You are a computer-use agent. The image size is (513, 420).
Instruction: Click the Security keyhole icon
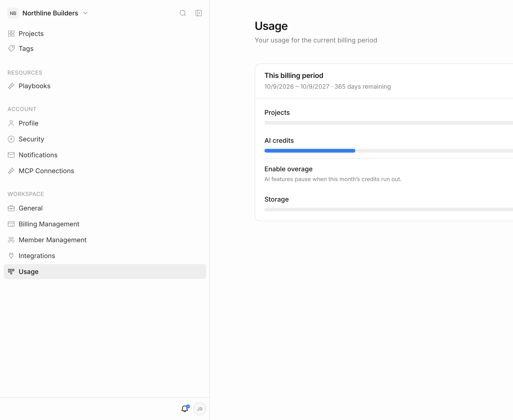click(x=11, y=139)
